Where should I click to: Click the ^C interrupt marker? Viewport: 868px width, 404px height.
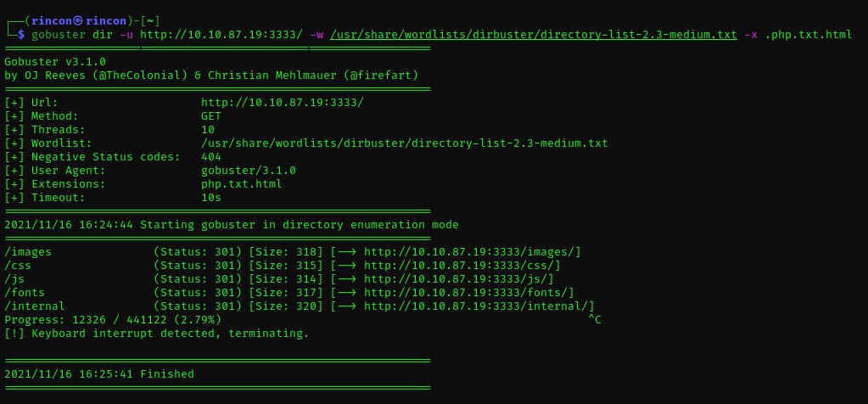tap(594, 319)
